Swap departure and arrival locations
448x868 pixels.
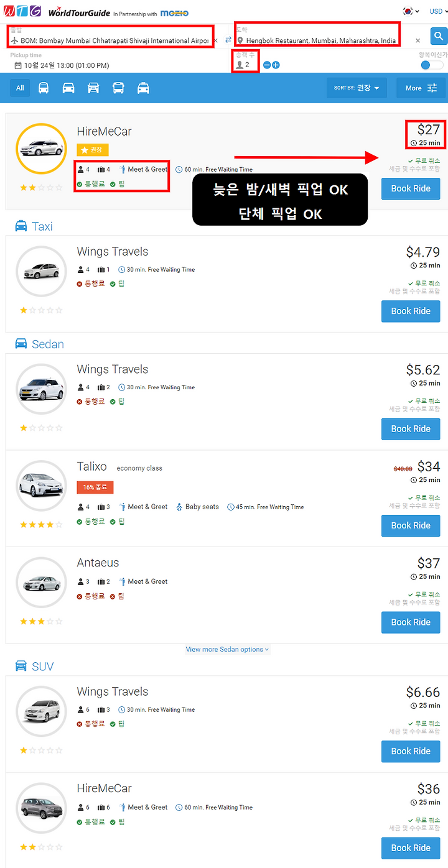click(x=228, y=40)
